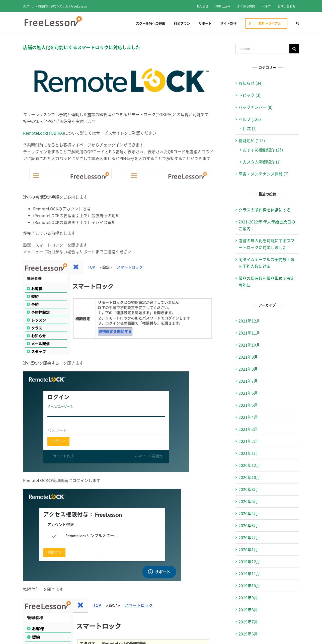Open ヘルプ (122) category
This screenshot has height=644, width=322.
250,119
